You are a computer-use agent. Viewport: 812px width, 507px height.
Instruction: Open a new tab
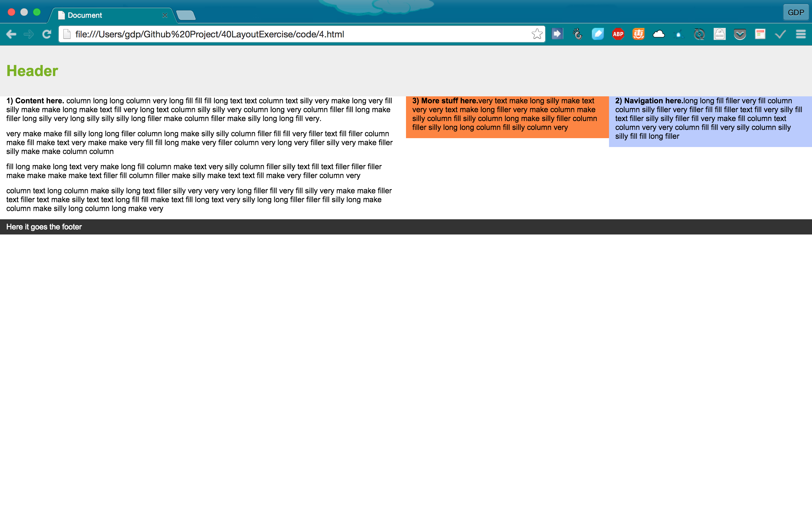(x=186, y=16)
